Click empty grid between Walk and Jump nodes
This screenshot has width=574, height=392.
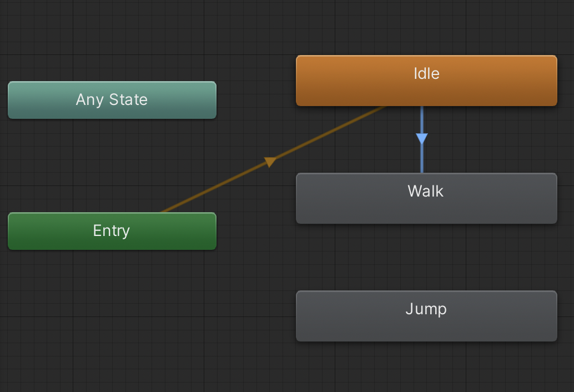pyautogui.click(x=426, y=257)
